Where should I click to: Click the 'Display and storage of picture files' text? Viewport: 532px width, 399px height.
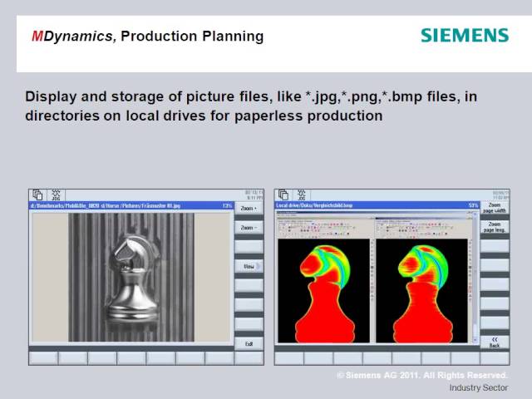coord(251,106)
